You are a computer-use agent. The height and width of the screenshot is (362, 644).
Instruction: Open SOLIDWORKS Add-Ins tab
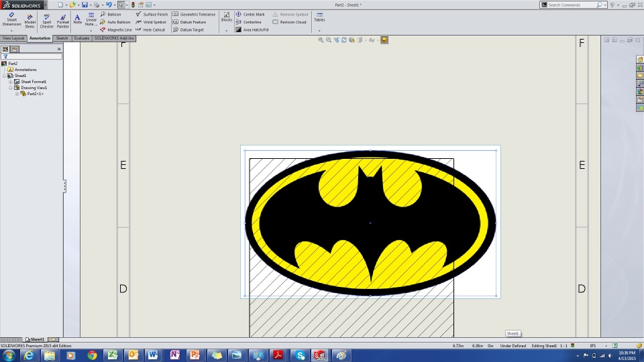tap(114, 38)
